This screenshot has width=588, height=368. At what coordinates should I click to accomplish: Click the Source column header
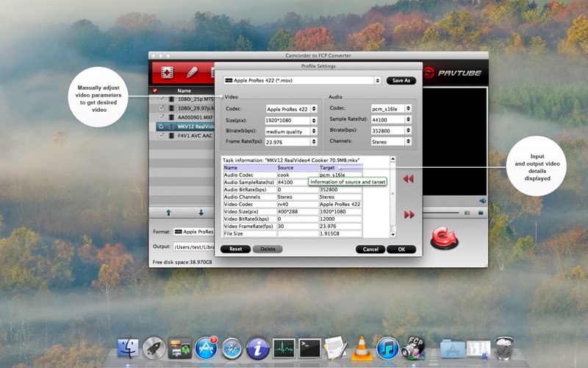tap(298, 168)
